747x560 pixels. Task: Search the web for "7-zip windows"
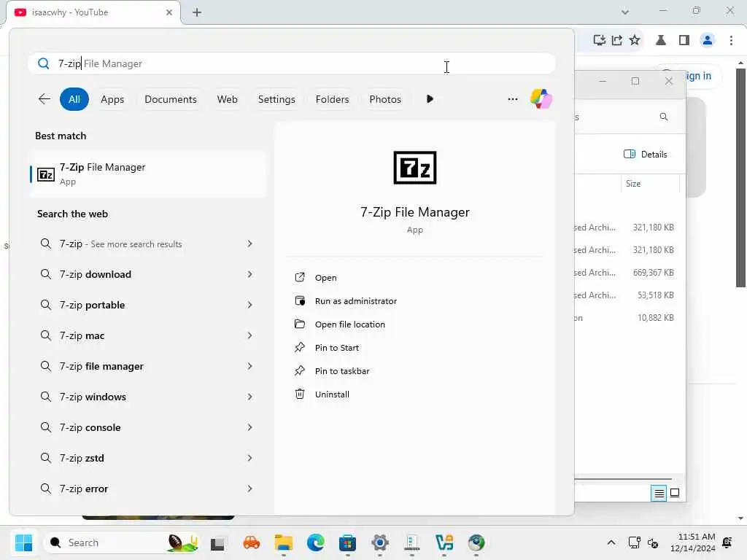coord(93,397)
